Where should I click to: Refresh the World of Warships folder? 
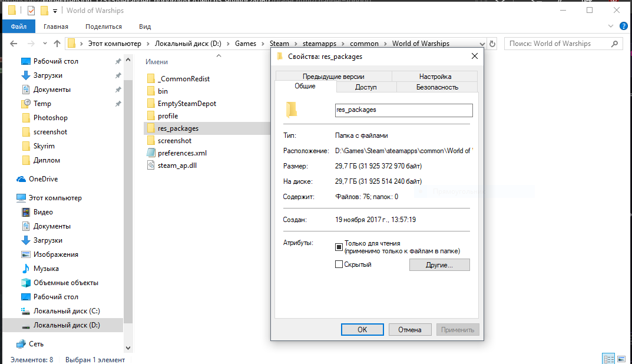pos(492,44)
